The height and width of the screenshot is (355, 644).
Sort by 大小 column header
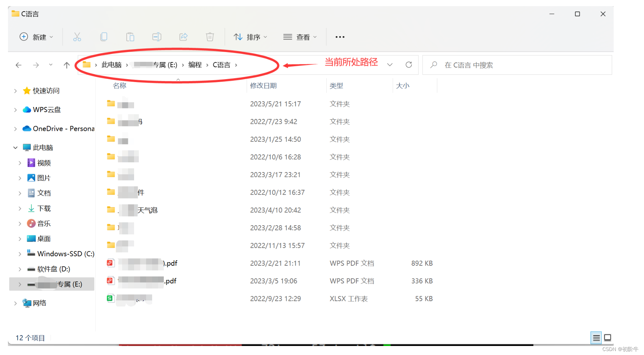pos(403,86)
